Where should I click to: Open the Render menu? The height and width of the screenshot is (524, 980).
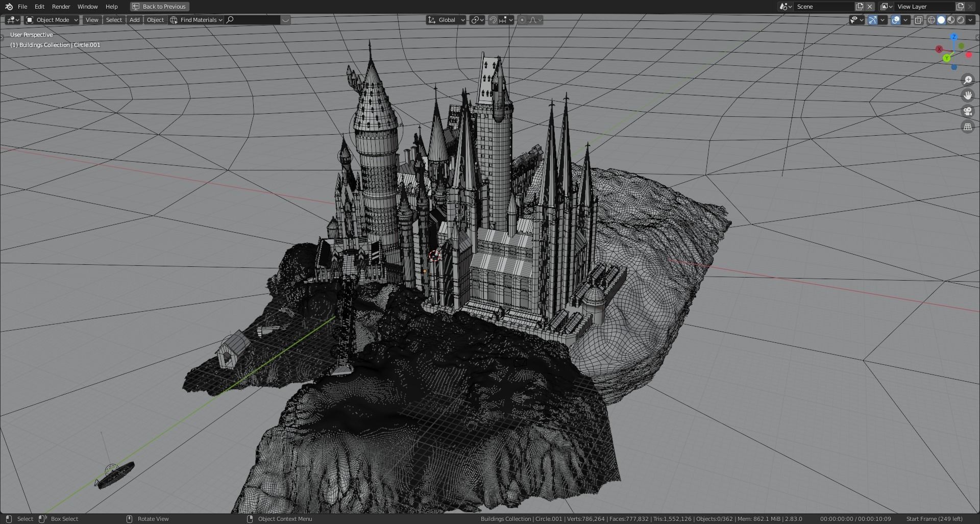61,7
